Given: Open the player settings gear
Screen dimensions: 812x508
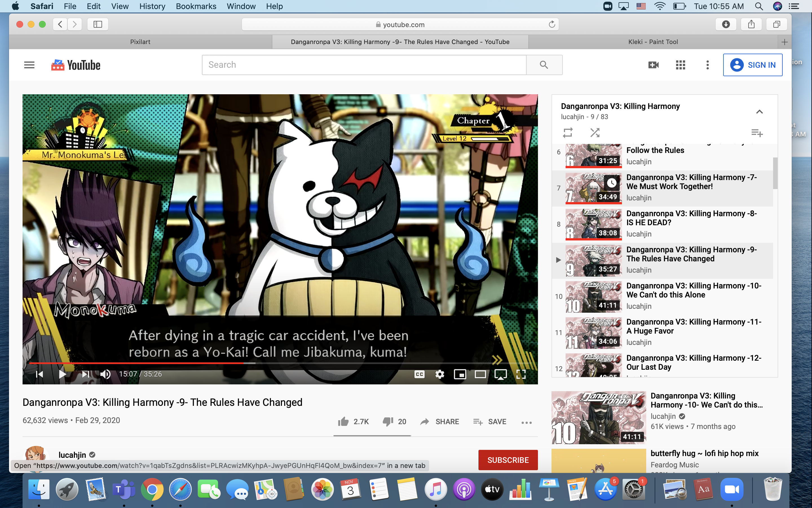Looking at the screenshot, I should pos(440,374).
